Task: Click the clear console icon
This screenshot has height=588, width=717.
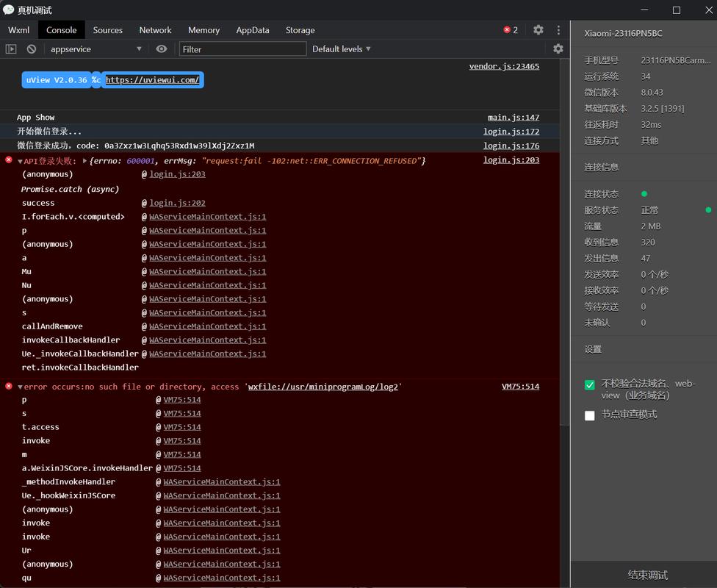Action: point(32,49)
